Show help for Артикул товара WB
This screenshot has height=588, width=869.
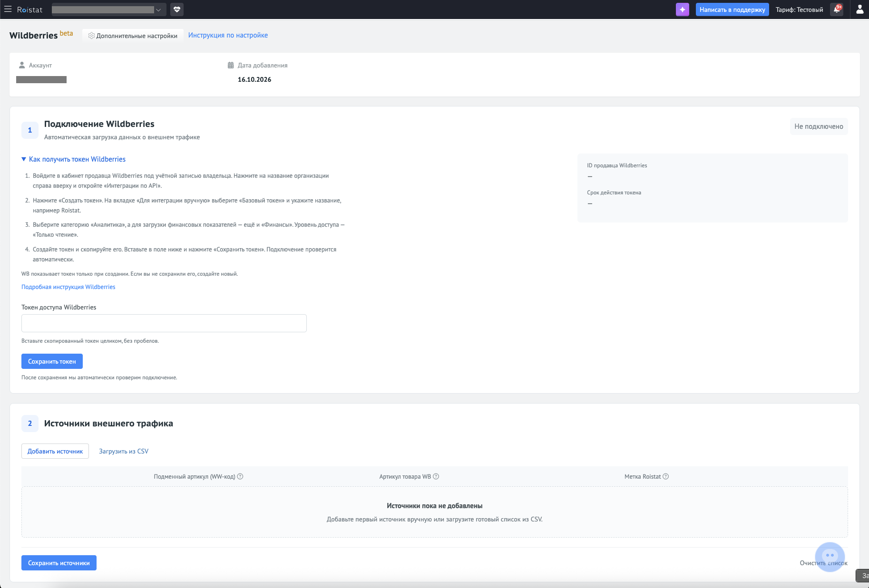(x=436, y=476)
